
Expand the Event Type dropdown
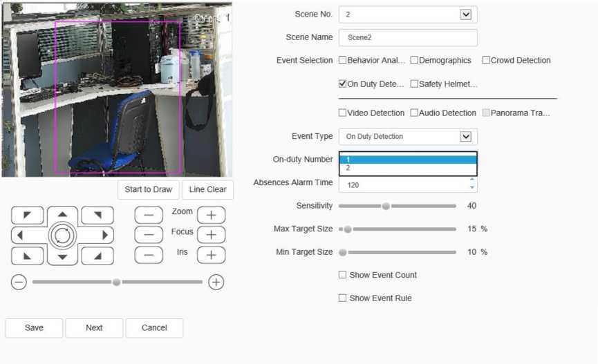coord(465,137)
